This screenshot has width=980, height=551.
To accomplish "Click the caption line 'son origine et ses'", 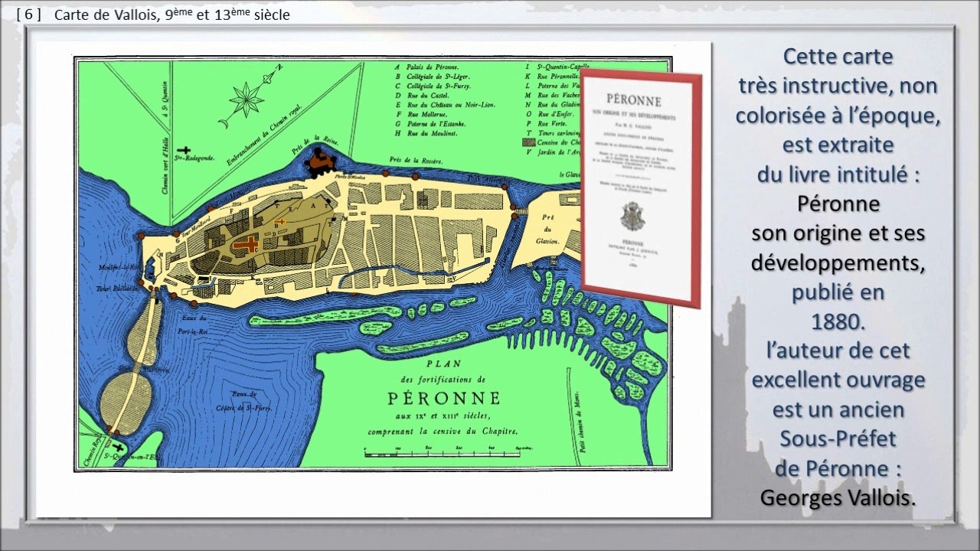I will (838, 233).
